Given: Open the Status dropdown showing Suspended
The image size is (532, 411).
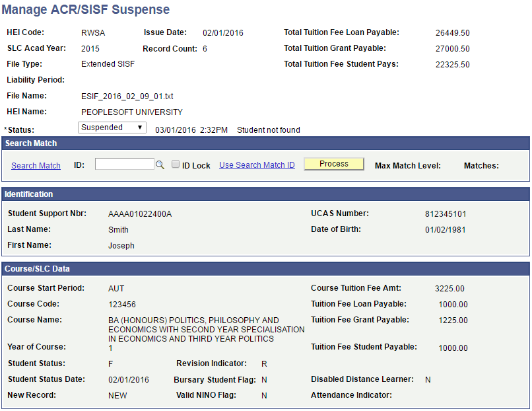Looking at the screenshot, I should tap(112, 127).
